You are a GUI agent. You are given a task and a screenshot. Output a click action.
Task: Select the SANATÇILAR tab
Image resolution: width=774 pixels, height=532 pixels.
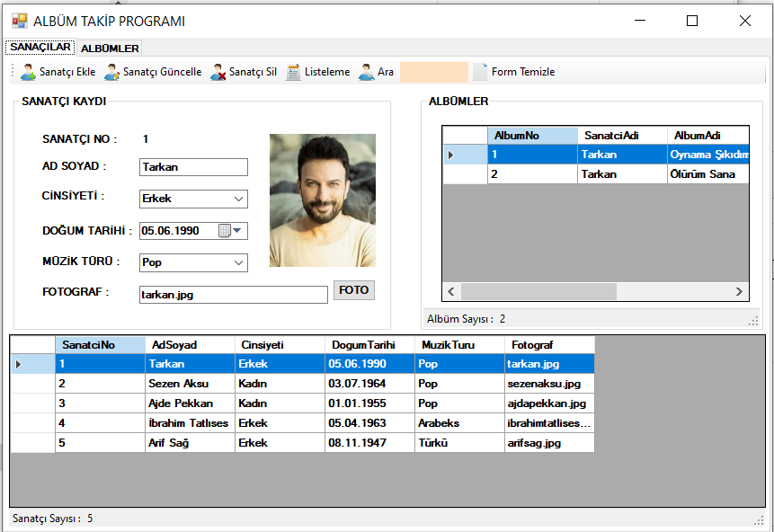[40, 48]
